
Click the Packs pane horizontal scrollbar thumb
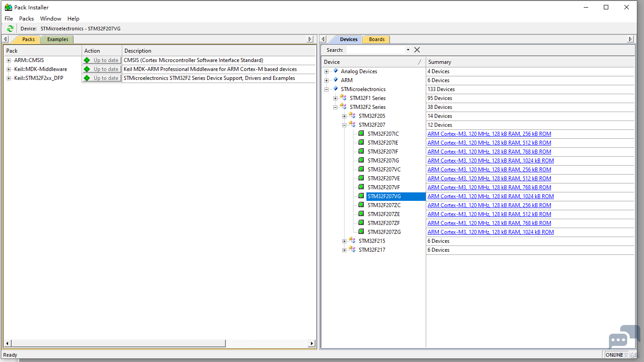[x=118, y=343]
